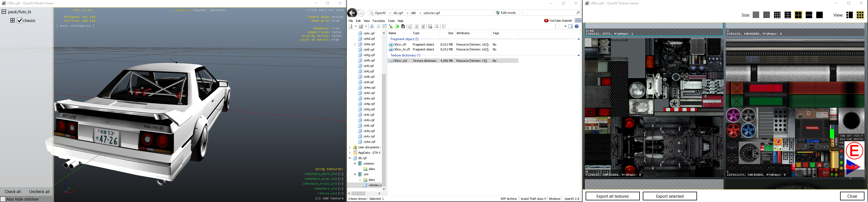Image resolution: width=868 pixels, height=202 pixels.
Task: Collapse the common folder tree node
Action: 355,163
